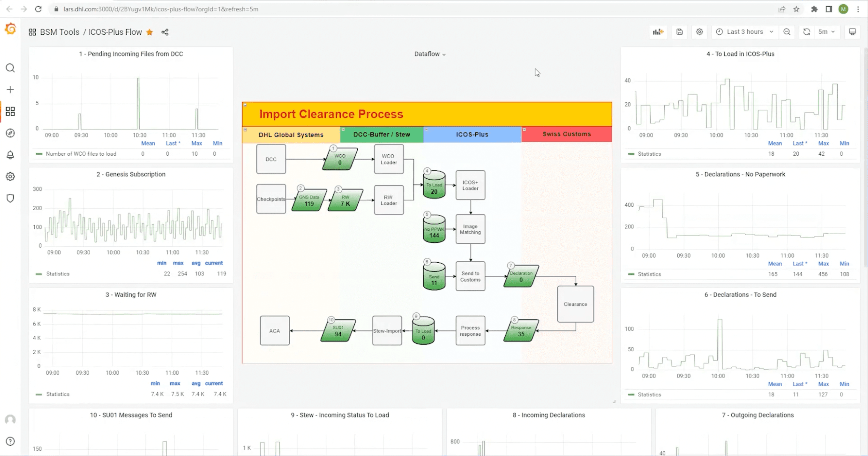The height and width of the screenshot is (456, 868).
Task: Bookmark this page with the star icon
Action: [x=796, y=9]
